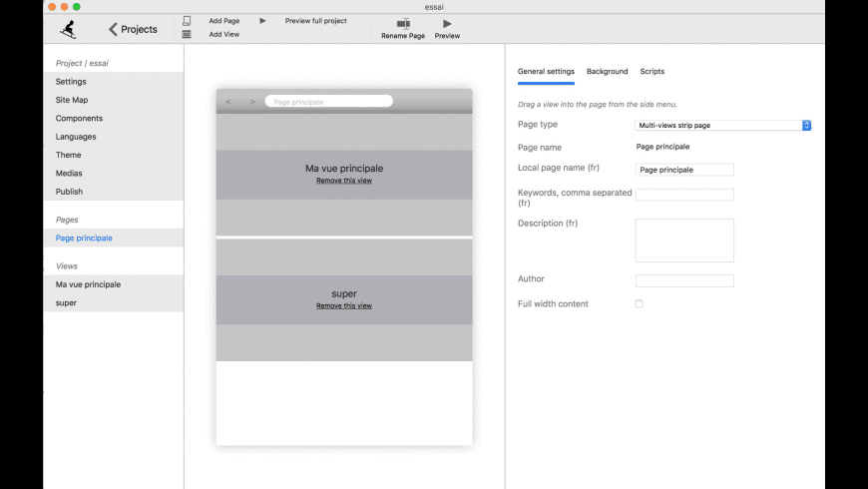The image size is (868, 489).
Task: Click the Preview full project play icon
Action: 262,21
